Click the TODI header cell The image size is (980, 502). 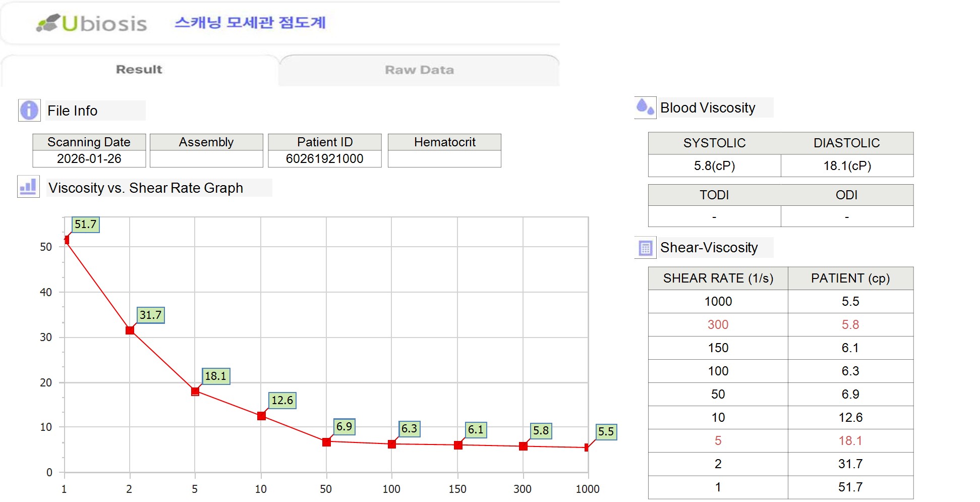(714, 195)
